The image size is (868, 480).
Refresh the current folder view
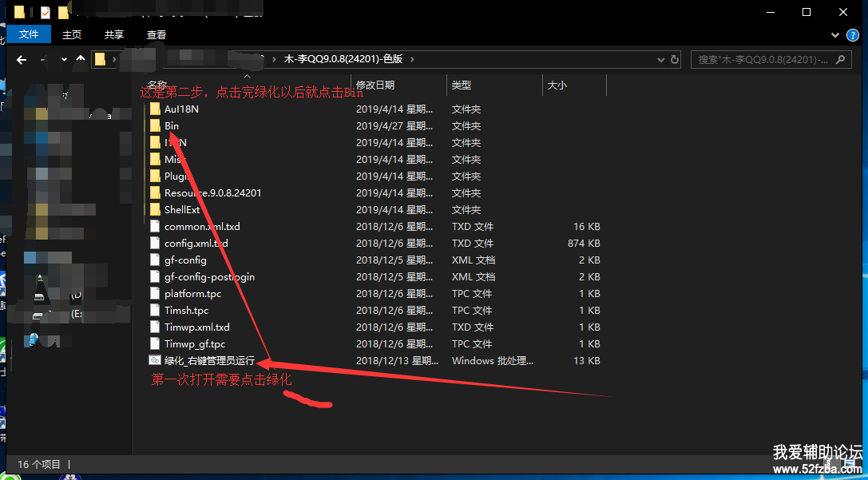[675, 59]
